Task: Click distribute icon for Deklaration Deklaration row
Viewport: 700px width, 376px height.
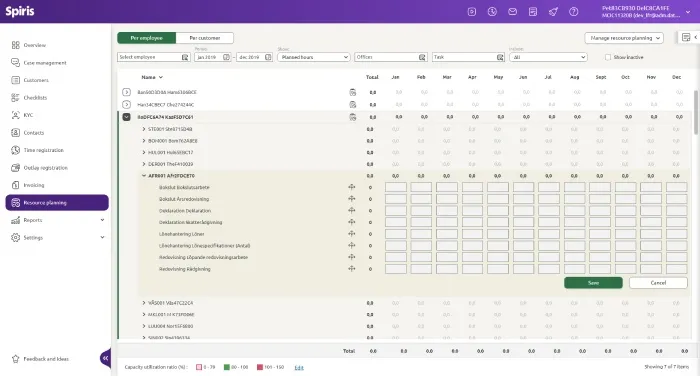Action: pos(352,210)
